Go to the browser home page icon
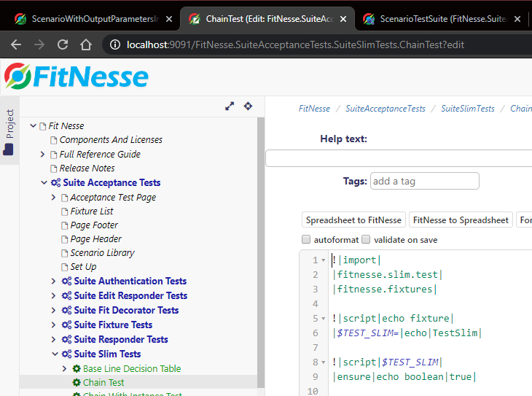The width and height of the screenshot is (532, 396). 86,44
